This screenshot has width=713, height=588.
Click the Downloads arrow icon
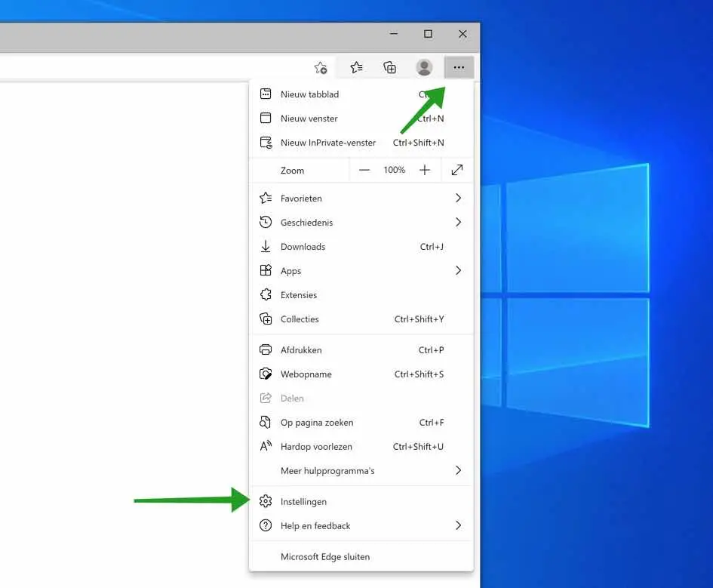point(266,246)
